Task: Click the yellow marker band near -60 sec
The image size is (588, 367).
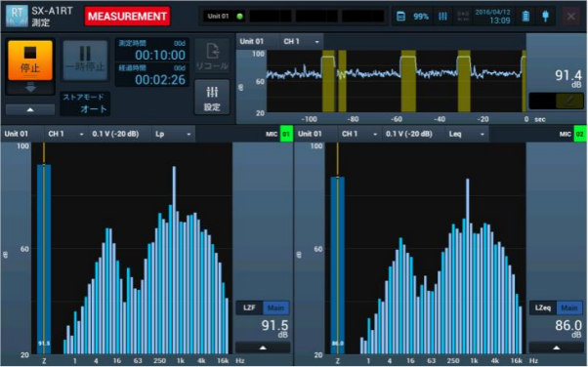Action: [408, 81]
